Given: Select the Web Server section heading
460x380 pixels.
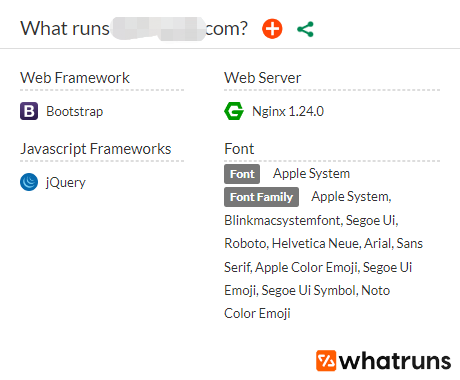Looking at the screenshot, I should 263,78.
